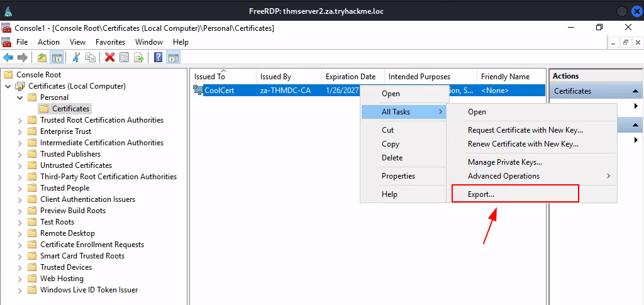This screenshot has height=305, width=644.
Task: Collapse the Personal folder node
Action: coord(20,97)
